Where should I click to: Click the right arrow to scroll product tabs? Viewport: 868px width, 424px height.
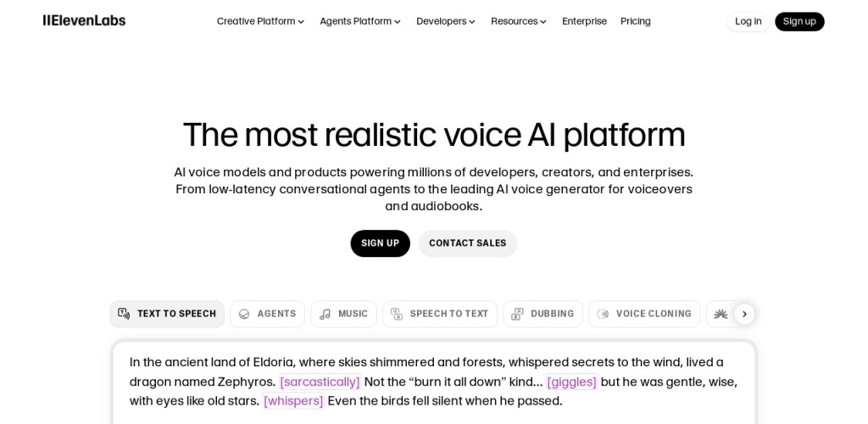(x=744, y=314)
